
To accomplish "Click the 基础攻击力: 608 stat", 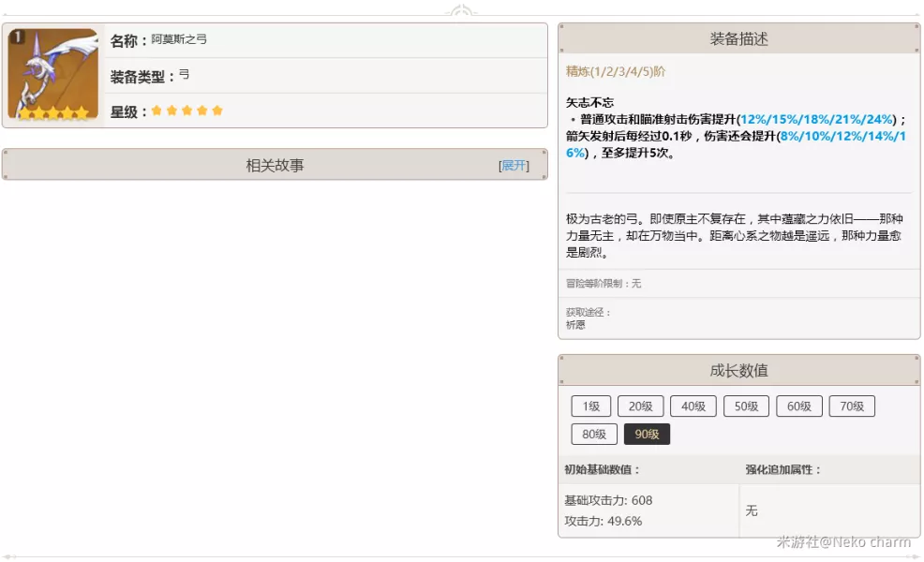I will pyautogui.click(x=608, y=501).
